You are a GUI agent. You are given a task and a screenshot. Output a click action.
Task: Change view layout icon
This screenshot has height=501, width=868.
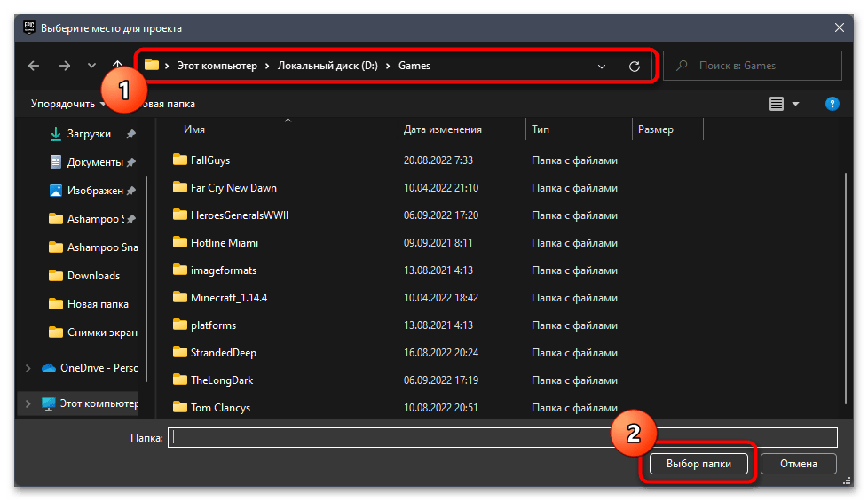pyautogui.click(x=777, y=104)
